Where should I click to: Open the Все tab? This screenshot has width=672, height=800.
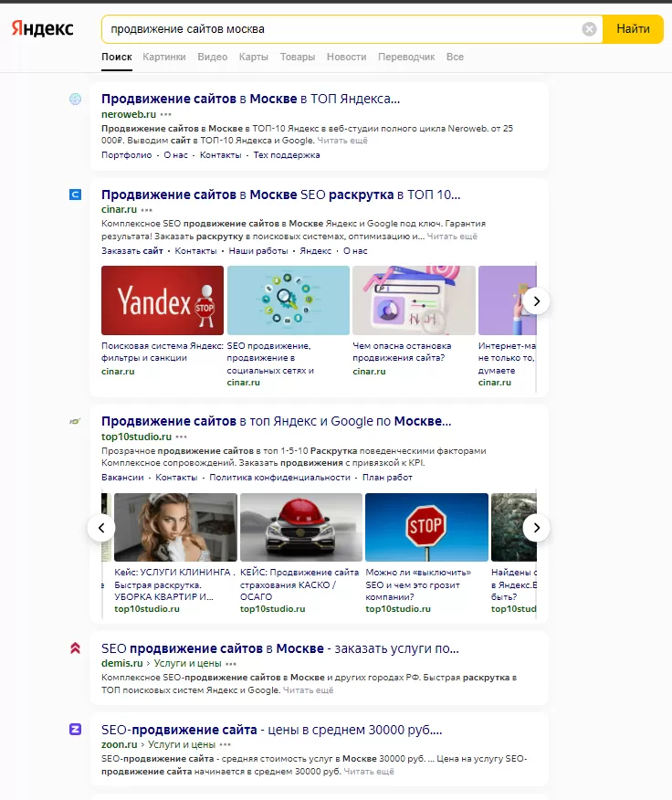(455, 57)
